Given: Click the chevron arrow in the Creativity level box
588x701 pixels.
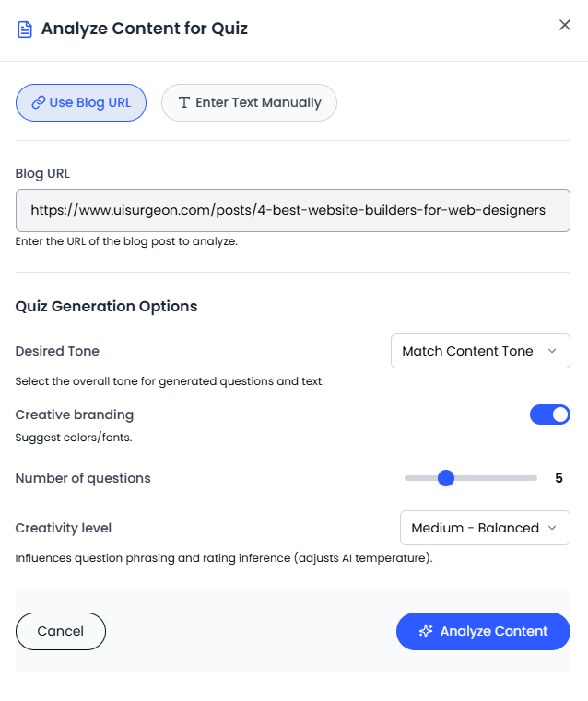Looking at the screenshot, I should 553,528.
